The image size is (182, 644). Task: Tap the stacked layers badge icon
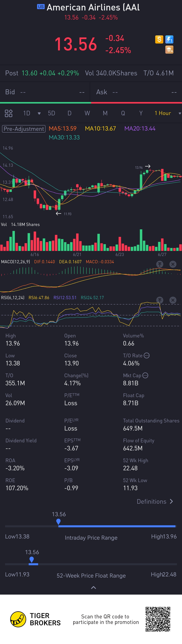tap(169, 50)
